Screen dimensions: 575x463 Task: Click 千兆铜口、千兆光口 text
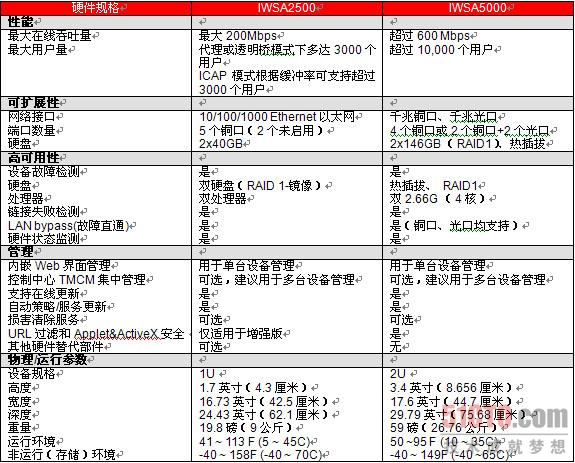click(x=443, y=117)
